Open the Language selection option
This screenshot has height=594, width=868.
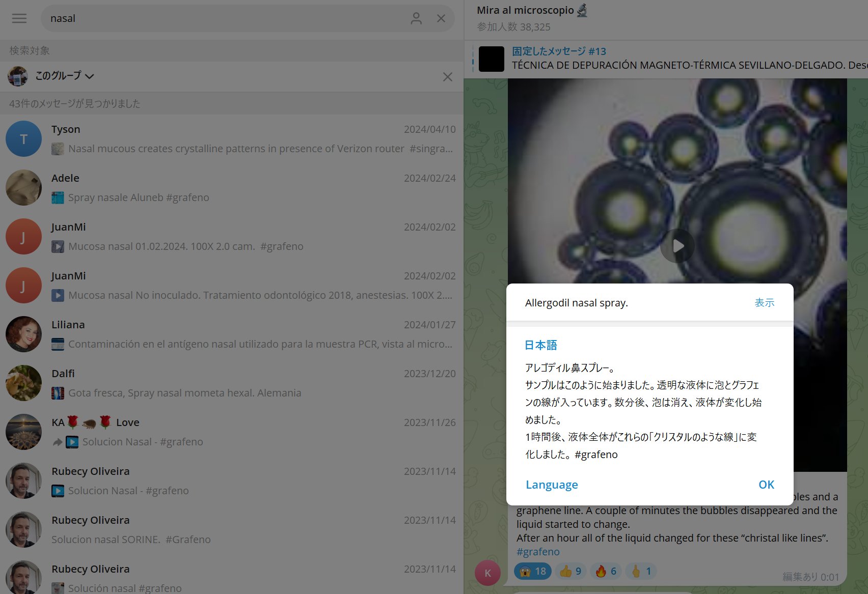coord(551,485)
